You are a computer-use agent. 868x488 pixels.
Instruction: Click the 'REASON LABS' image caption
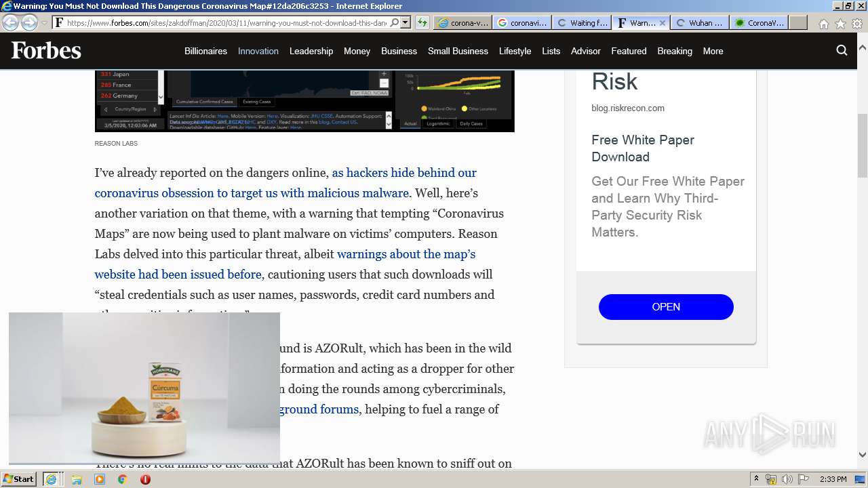(x=116, y=144)
